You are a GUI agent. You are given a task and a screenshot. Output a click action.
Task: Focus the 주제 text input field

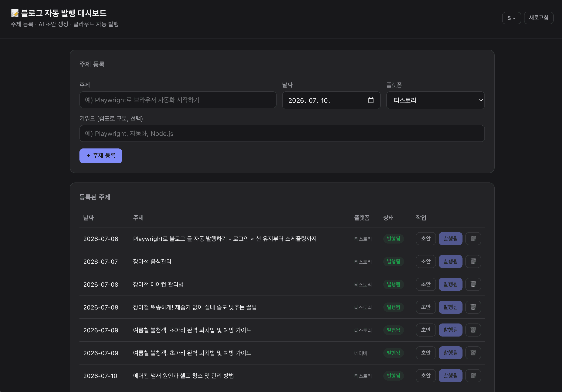pyautogui.click(x=178, y=100)
